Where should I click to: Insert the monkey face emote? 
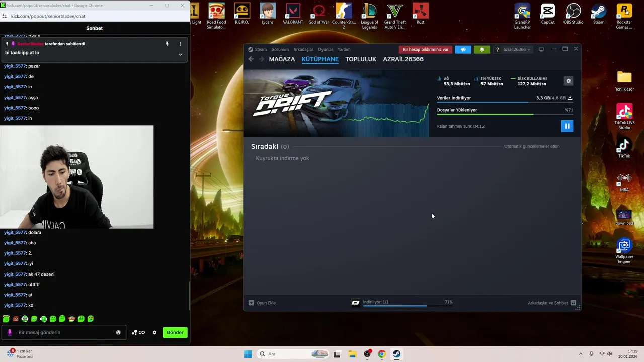[72, 319]
